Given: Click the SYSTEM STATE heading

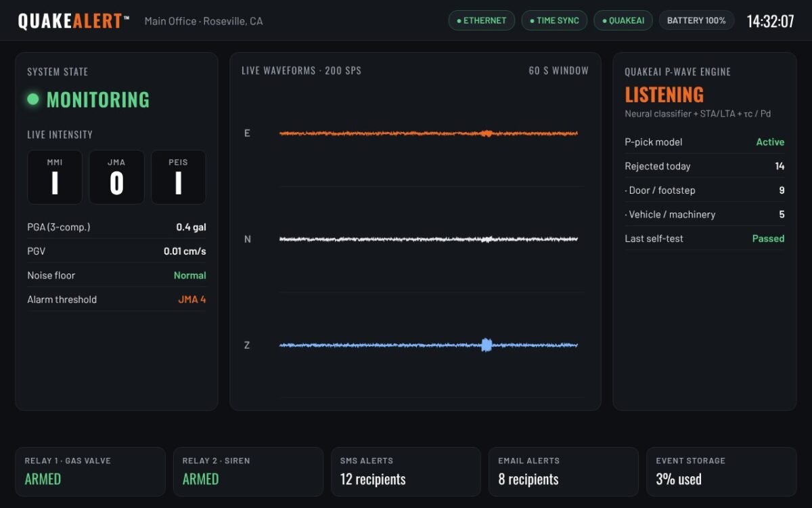Looking at the screenshot, I should coord(58,72).
